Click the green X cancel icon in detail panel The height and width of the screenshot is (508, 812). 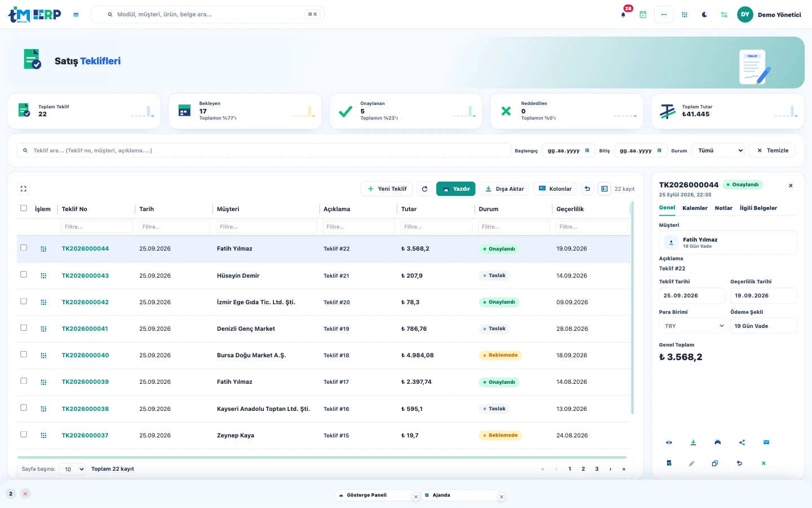tap(764, 463)
